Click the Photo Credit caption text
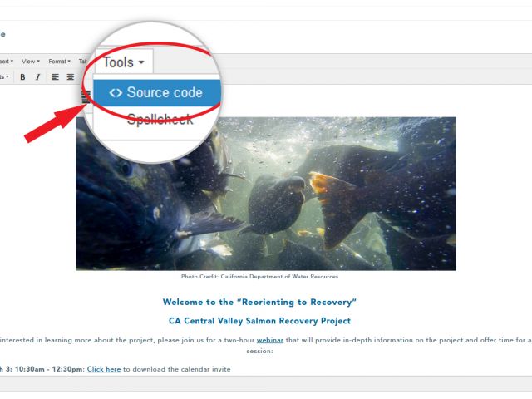Viewport: 532px width, 399px height. [259, 277]
